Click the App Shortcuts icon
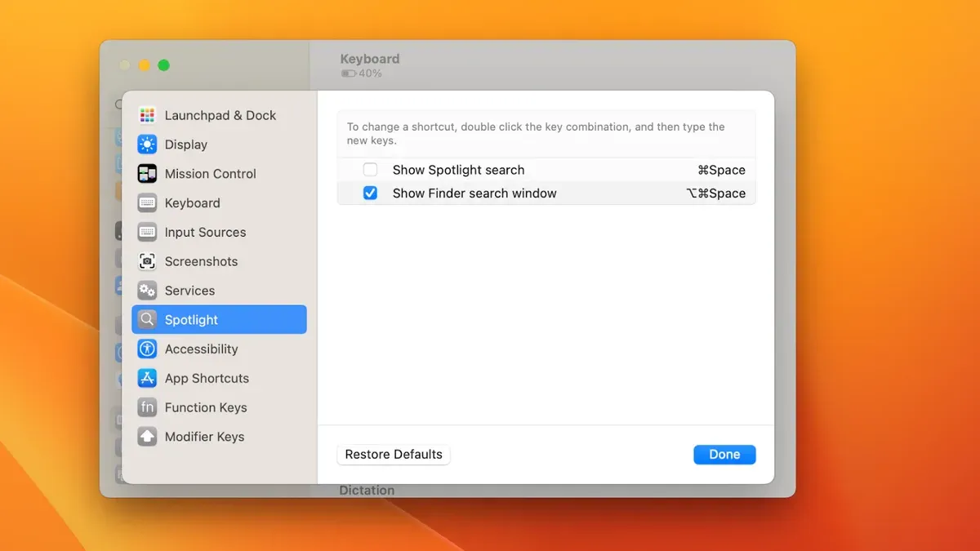980x551 pixels. [147, 378]
